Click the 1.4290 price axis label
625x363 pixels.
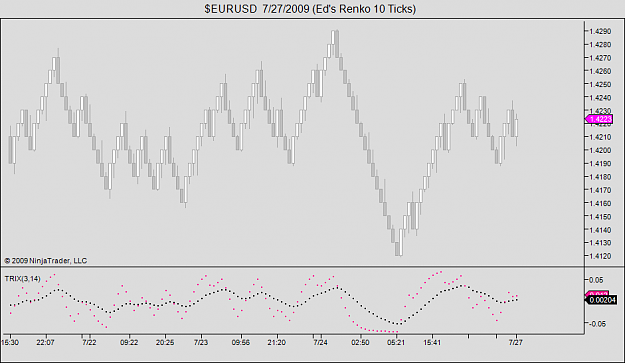click(x=600, y=31)
